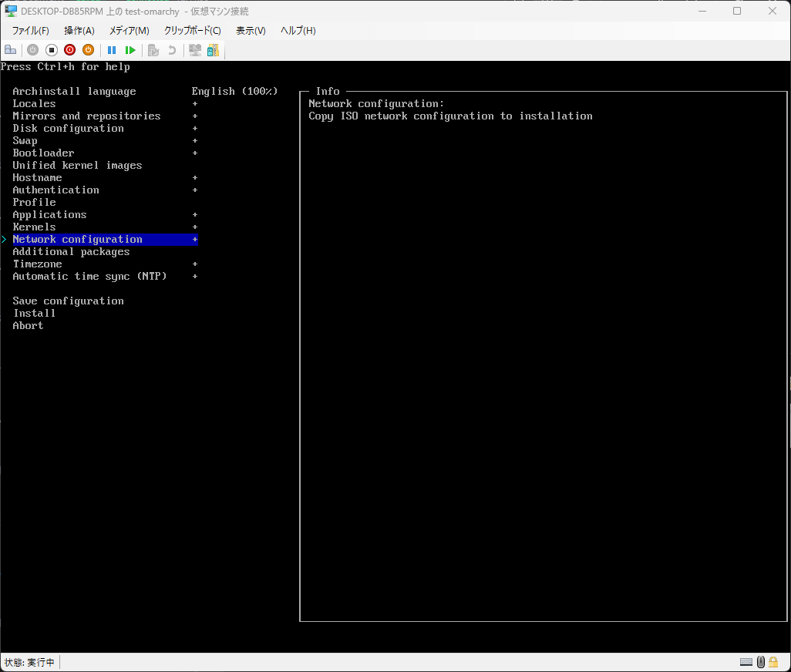Viewport: 791px width, 672px height.
Task: Click the Info panel title
Action: (328, 91)
